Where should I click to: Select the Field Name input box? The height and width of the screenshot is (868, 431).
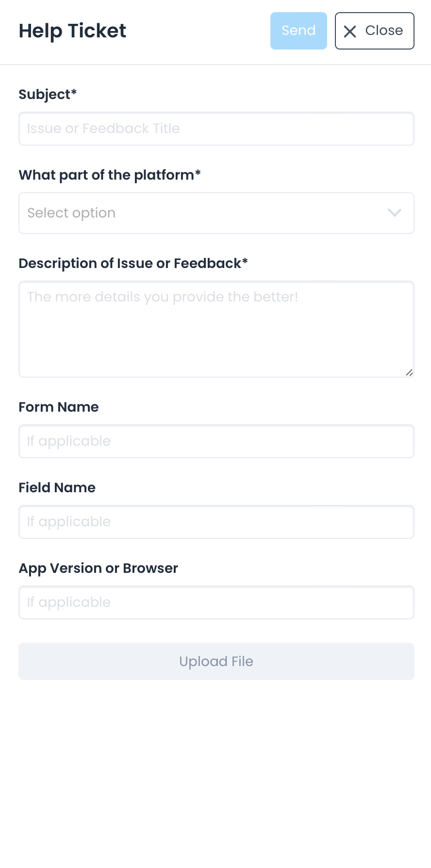pos(216,522)
